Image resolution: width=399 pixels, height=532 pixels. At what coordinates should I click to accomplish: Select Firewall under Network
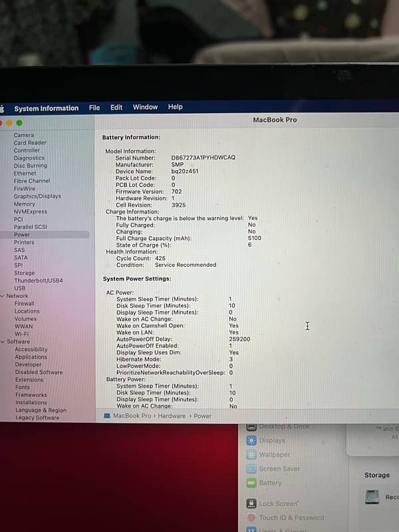24,303
